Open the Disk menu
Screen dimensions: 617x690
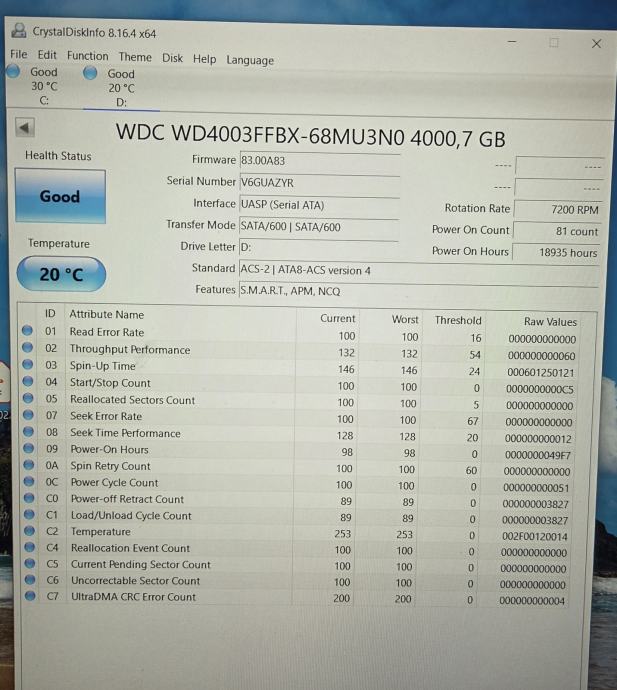point(172,58)
